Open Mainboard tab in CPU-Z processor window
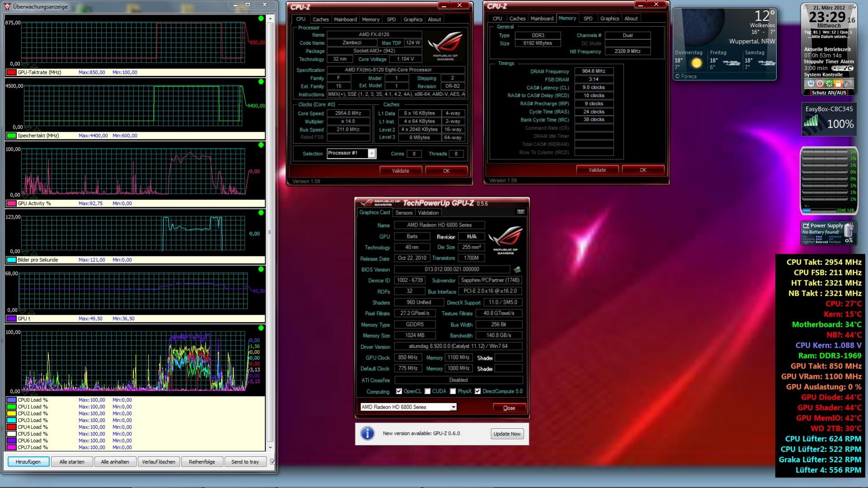The height and width of the screenshot is (488, 868). click(x=345, y=19)
